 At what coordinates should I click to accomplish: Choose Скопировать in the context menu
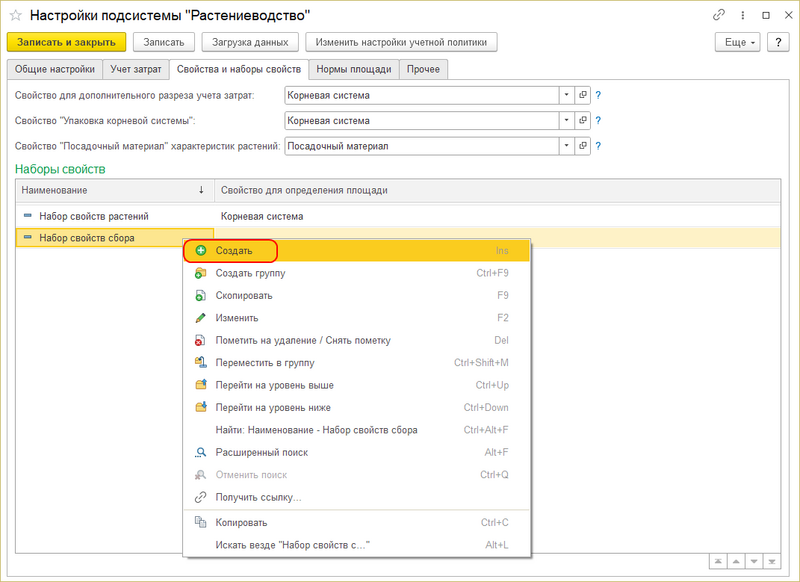pyautogui.click(x=357, y=295)
